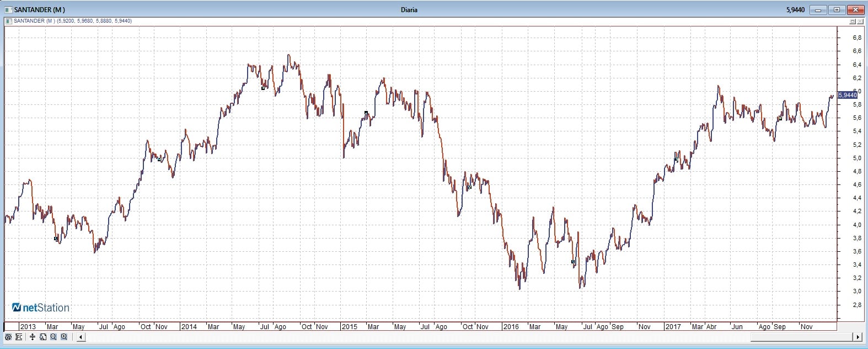Click the 5,9440 quote in the title bar
The image size is (868, 349).
click(795, 10)
